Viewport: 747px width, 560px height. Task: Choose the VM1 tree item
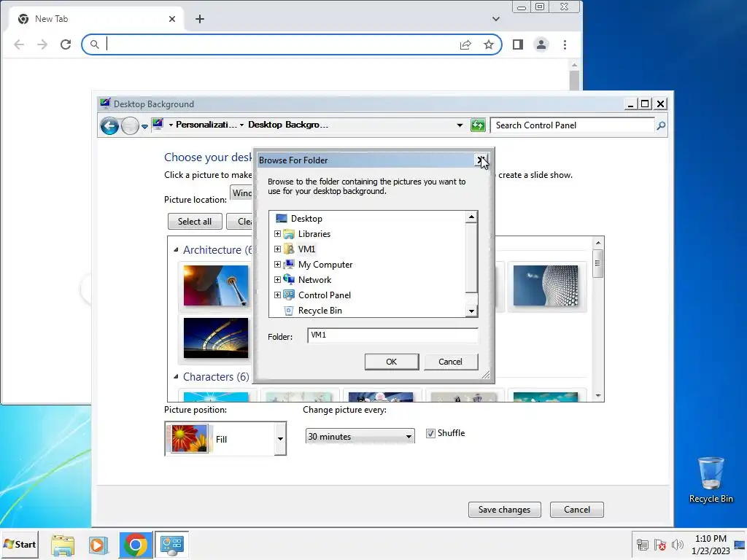point(306,249)
